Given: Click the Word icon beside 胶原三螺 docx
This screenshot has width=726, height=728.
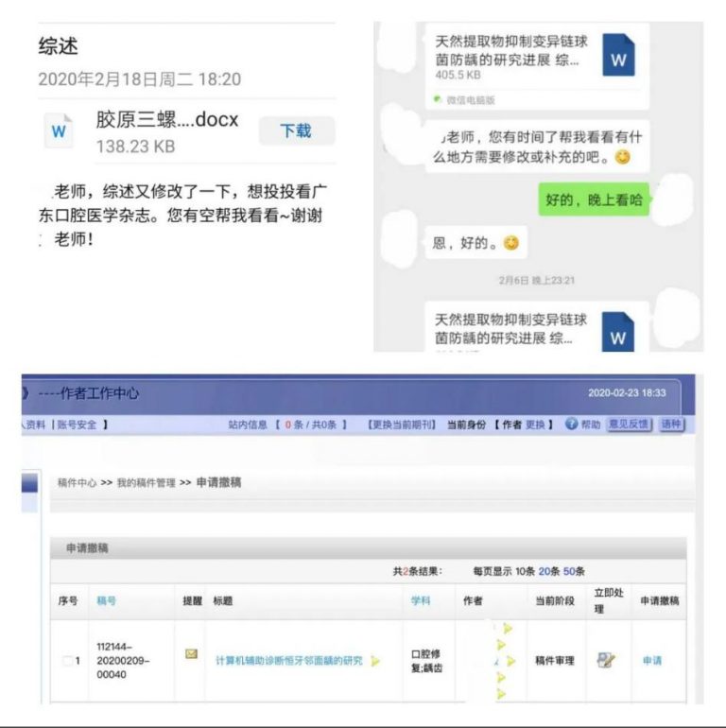Looking at the screenshot, I should pyautogui.click(x=59, y=131).
